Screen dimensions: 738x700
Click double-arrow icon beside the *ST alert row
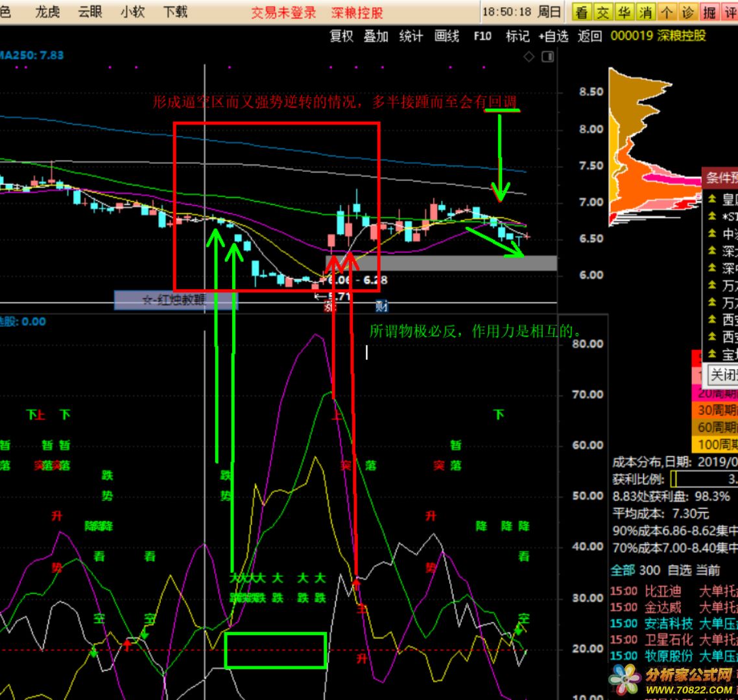coord(712,216)
